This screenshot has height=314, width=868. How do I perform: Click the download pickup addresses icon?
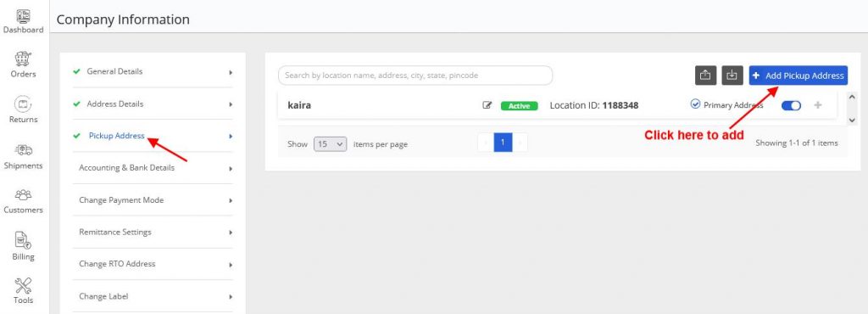pyautogui.click(x=732, y=76)
